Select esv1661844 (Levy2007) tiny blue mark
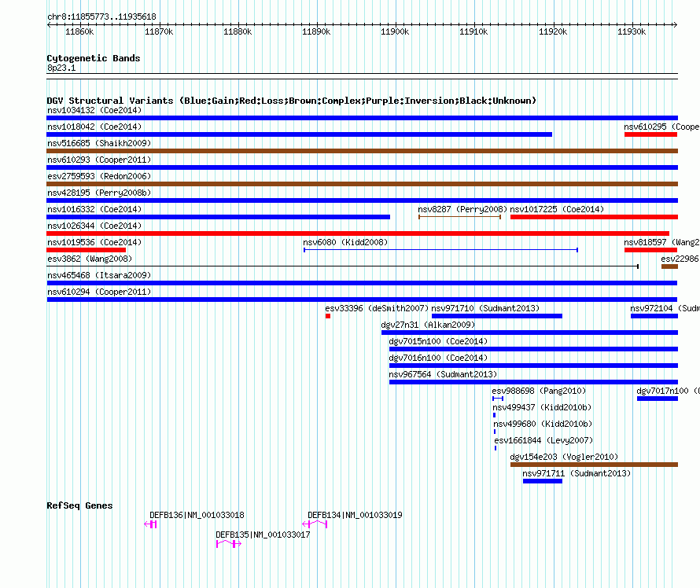The height and width of the screenshot is (588, 700). [x=496, y=448]
